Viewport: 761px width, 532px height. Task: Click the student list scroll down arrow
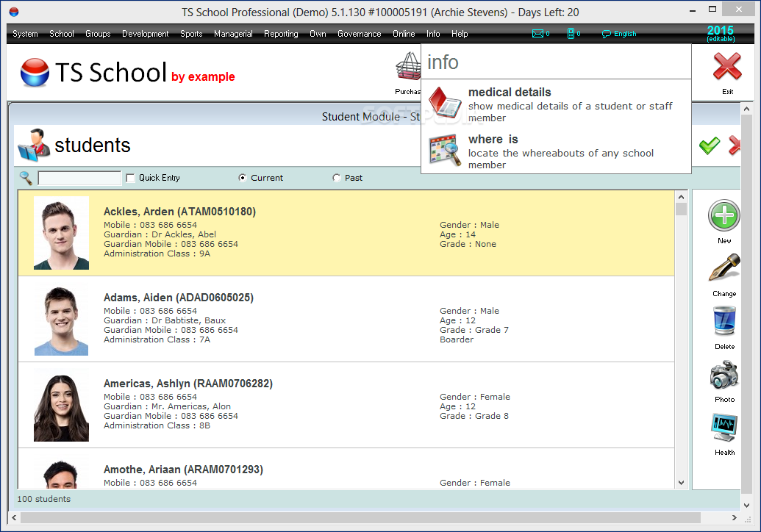(681, 483)
